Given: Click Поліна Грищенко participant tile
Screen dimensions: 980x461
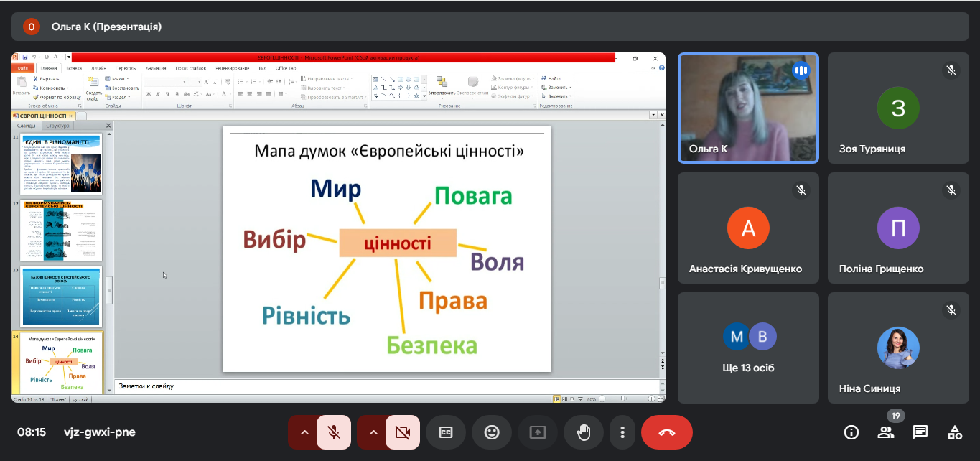Looking at the screenshot, I should click(898, 228).
